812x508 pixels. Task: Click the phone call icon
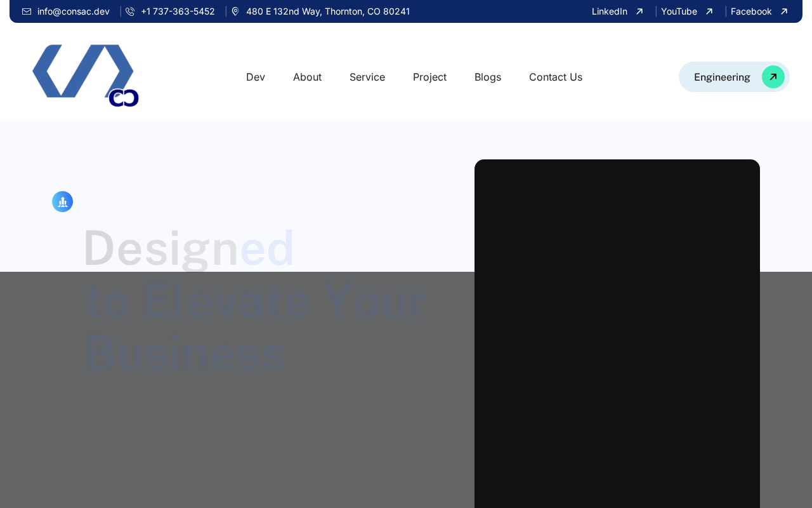(130, 11)
